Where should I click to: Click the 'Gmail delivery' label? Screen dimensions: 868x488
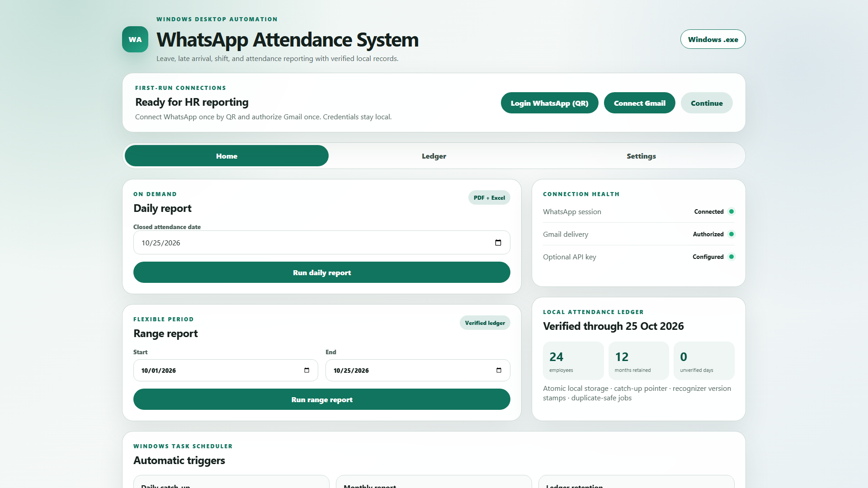566,234
